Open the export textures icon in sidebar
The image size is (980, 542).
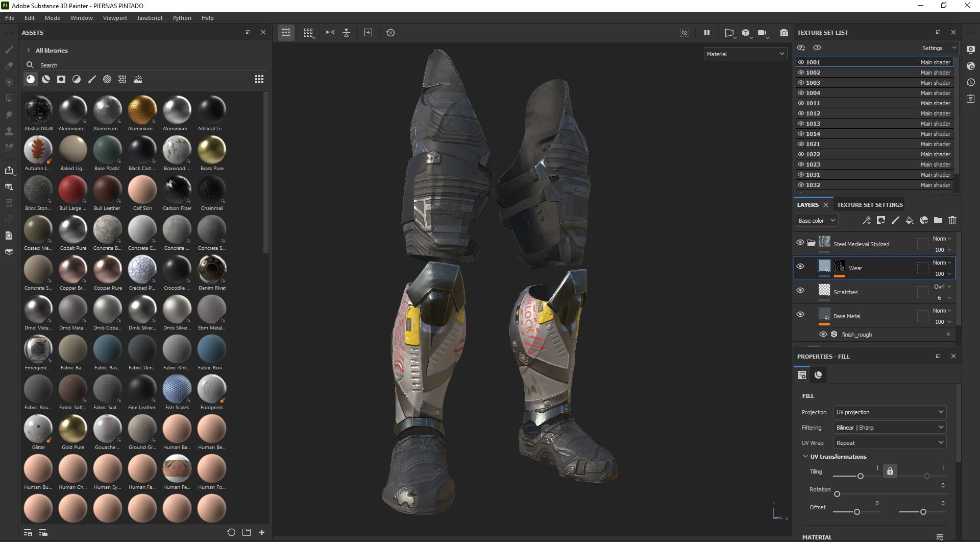[x=9, y=170]
